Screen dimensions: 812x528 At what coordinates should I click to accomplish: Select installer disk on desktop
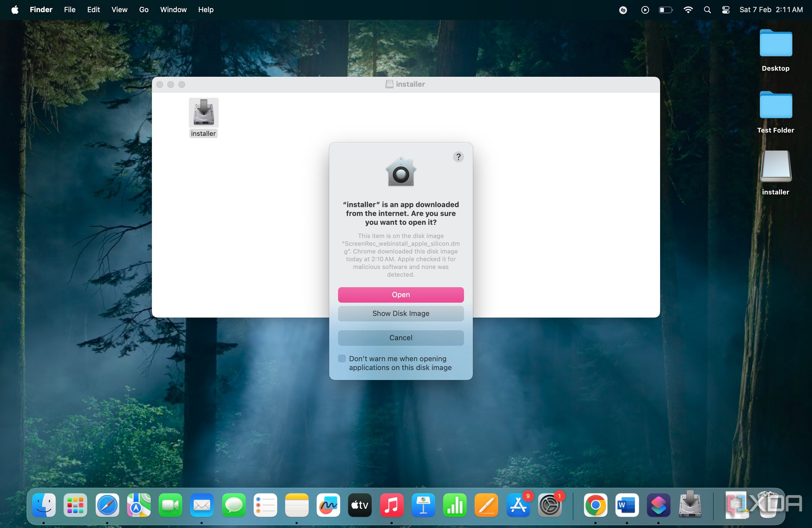[775, 167]
